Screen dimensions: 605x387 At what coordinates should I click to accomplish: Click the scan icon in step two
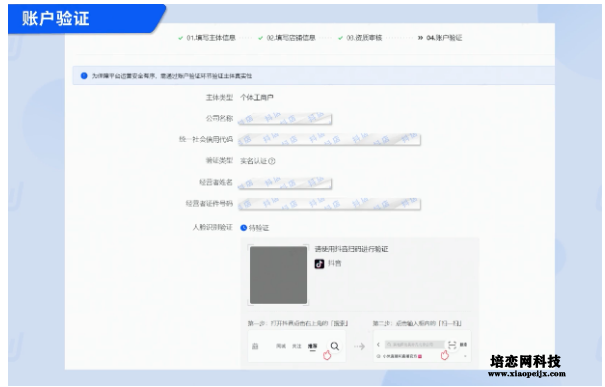coord(452,345)
